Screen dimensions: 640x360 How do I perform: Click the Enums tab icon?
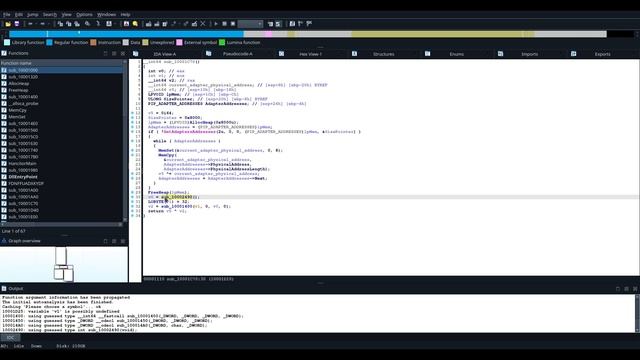pos(427,53)
